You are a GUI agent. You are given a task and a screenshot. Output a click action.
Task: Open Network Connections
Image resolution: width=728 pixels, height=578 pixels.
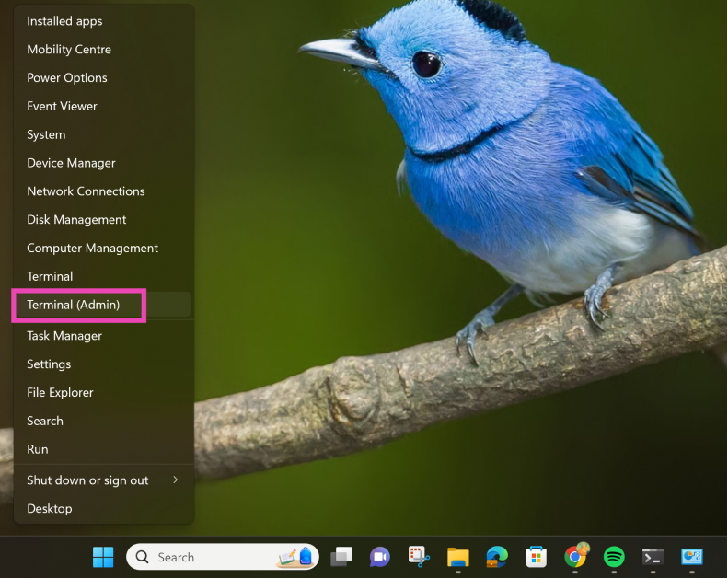(x=104, y=191)
